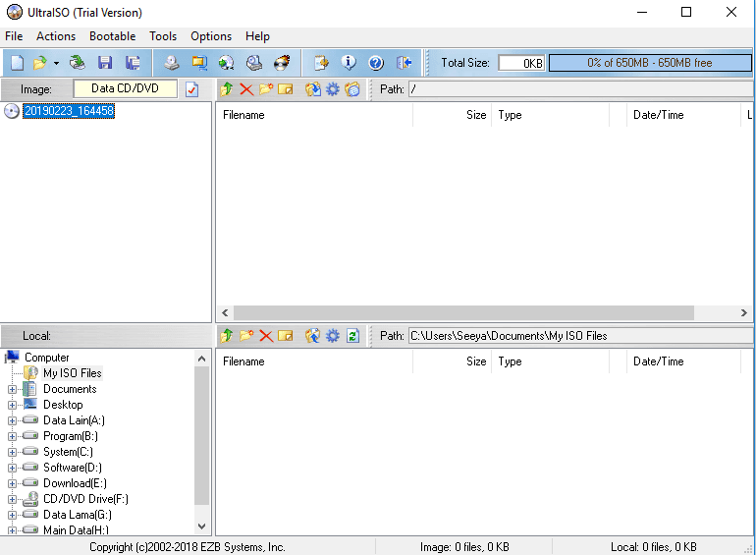This screenshot has height=555, width=756.
Task: Create a new image with the New icon
Action: click(x=17, y=63)
